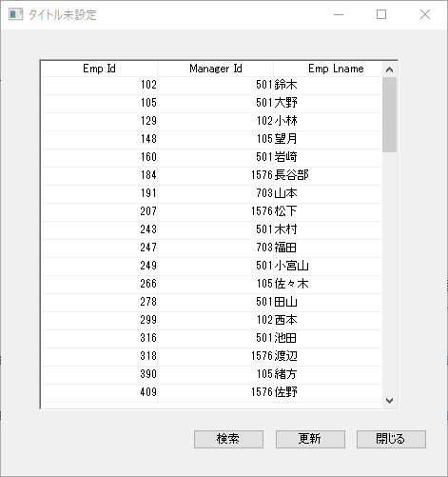The width and height of the screenshot is (448, 477).
Task: Click the vertical scrollbar thumb
Action: 389,114
